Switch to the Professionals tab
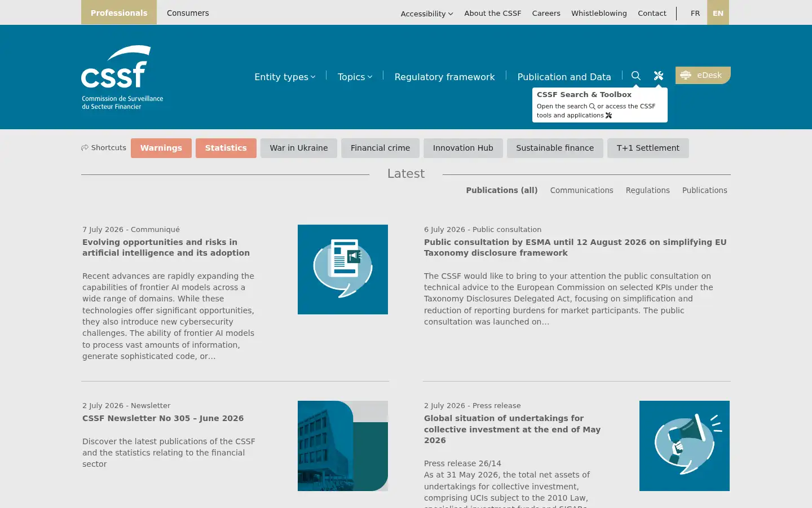812x508 pixels. click(119, 12)
